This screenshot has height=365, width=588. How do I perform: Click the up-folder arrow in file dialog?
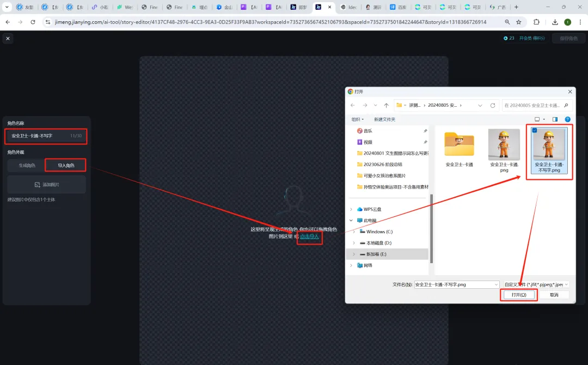(386, 105)
